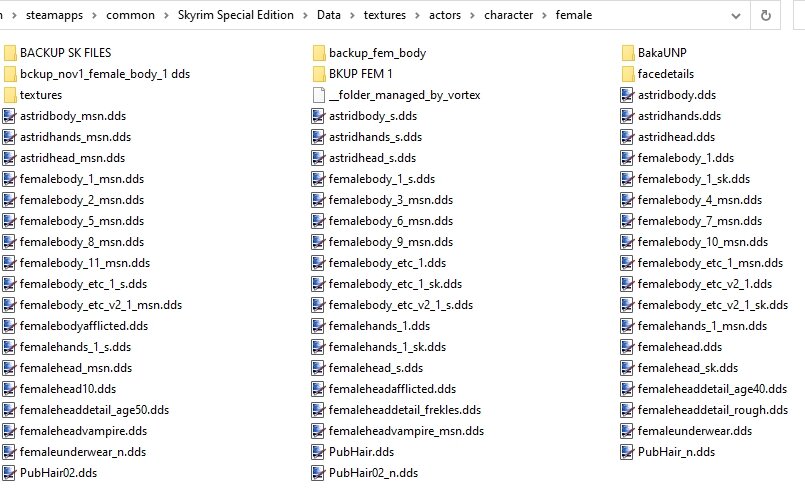
Task: Select the file name femalebody_etc_v2_1_msn.dds
Action: 101,305
